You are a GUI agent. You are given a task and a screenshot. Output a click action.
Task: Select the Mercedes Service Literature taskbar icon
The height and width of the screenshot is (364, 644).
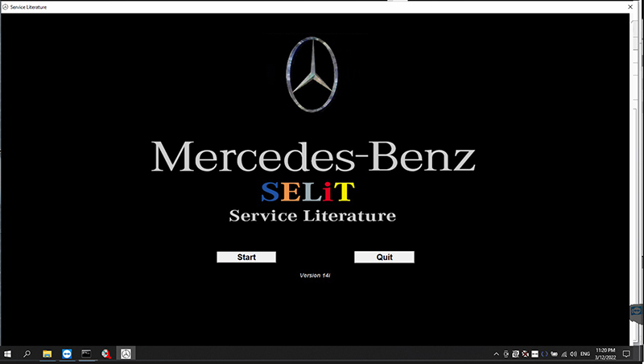pyautogui.click(x=126, y=354)
